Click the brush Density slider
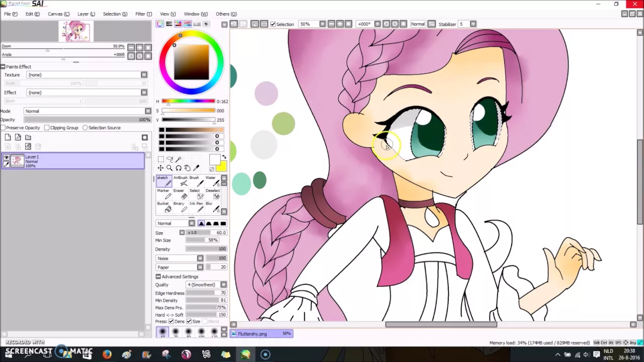The image size is (644, 362). point(206,249)
